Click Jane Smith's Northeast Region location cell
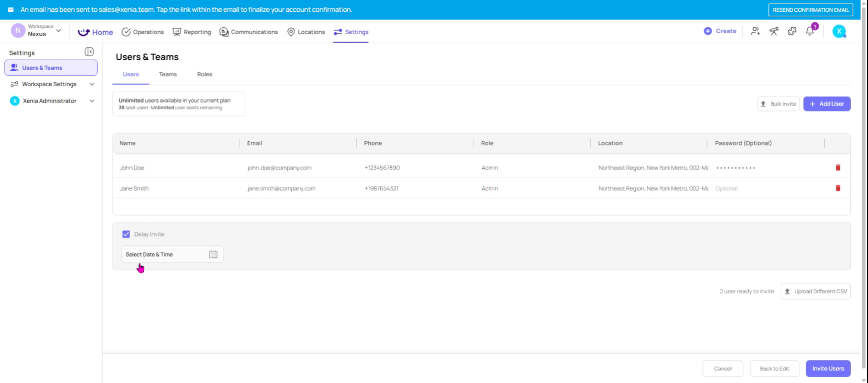The image size is (868, 383). pyautogui.click(x=653, y=188)
